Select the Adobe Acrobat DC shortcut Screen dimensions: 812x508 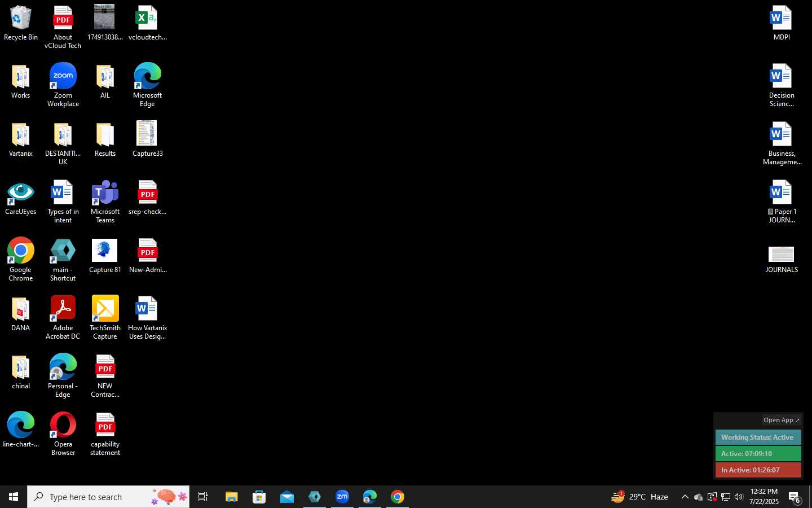pyautogui.click(x=63, y=318)
